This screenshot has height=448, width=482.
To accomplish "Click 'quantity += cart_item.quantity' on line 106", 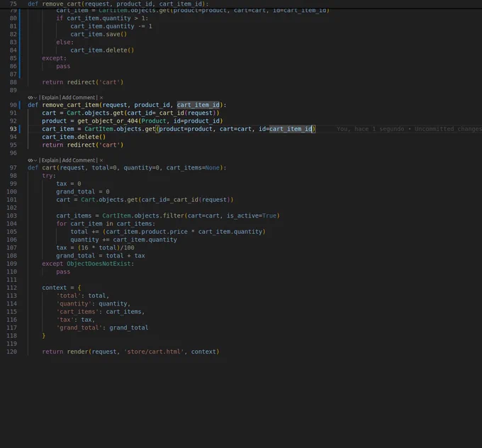I will 123,240.
